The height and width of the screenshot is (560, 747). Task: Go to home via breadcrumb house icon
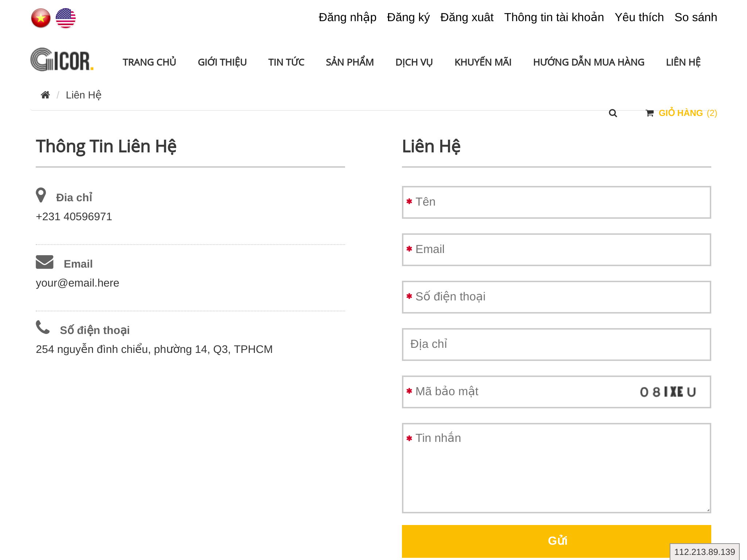coord(45,95)
